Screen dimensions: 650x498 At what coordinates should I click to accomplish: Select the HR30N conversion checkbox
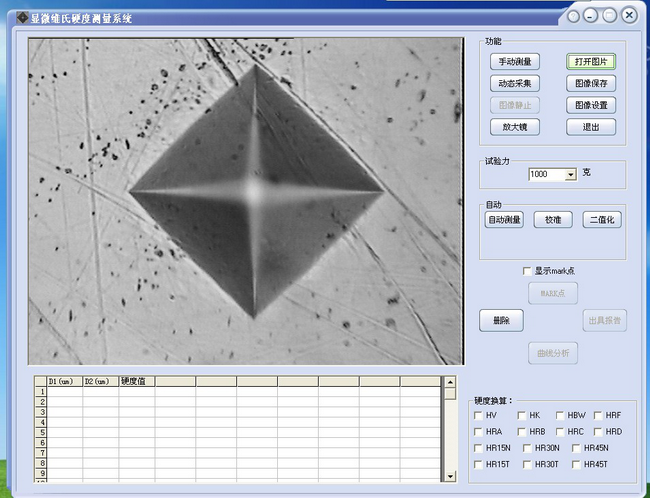pos(526,448)
